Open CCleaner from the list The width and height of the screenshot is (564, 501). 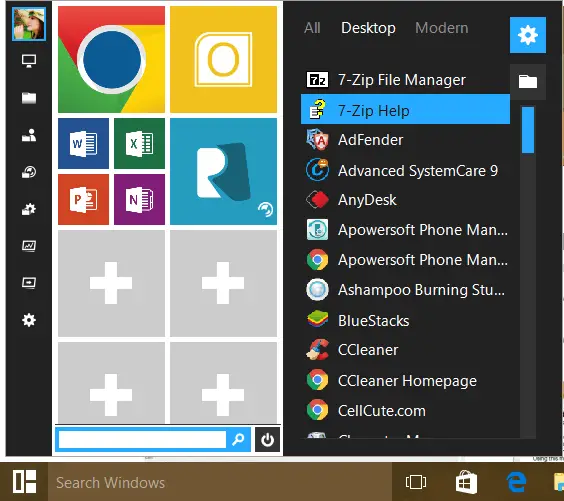405,350
